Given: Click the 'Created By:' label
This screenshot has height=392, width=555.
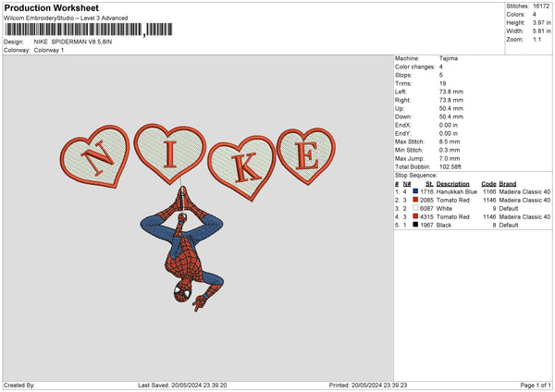Looking at the screenshot, I should 19,385.
